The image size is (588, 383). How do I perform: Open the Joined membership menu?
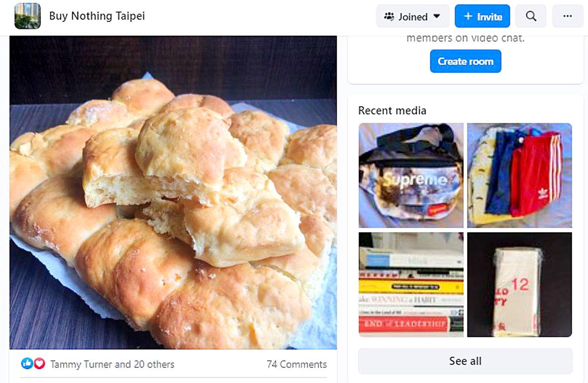pyautogui.click(x=413, y=16)
